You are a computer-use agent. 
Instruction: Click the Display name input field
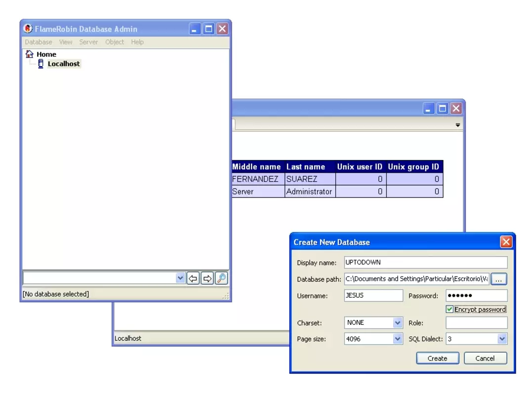pyautogui.click(x=425, y=263)
